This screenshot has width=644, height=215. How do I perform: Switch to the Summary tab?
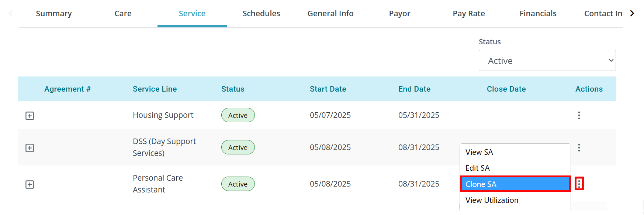click(54, 14)
